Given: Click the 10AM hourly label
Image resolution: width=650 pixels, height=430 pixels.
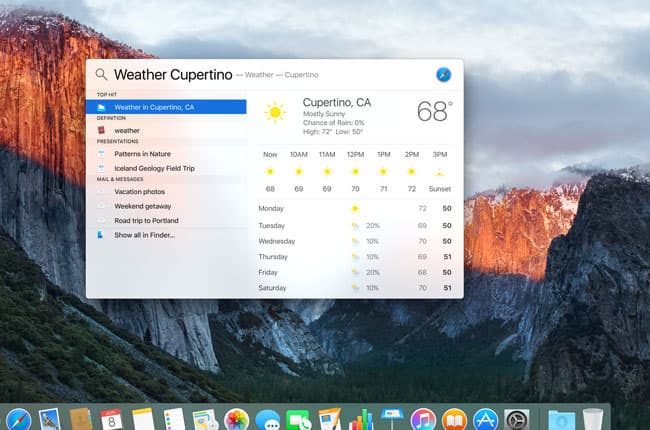Looking at the screenshot, I should [x=298, y=154].
